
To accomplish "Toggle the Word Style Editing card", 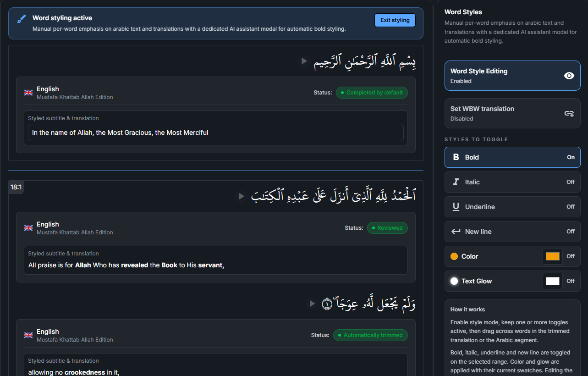I will pyautogui.click(x=512, y=76).
